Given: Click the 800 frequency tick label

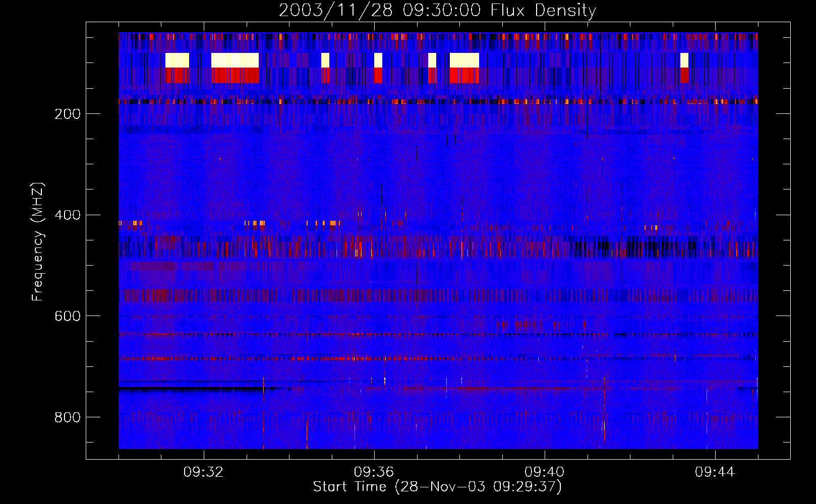Looking at the screenshot, I should 68,417.
